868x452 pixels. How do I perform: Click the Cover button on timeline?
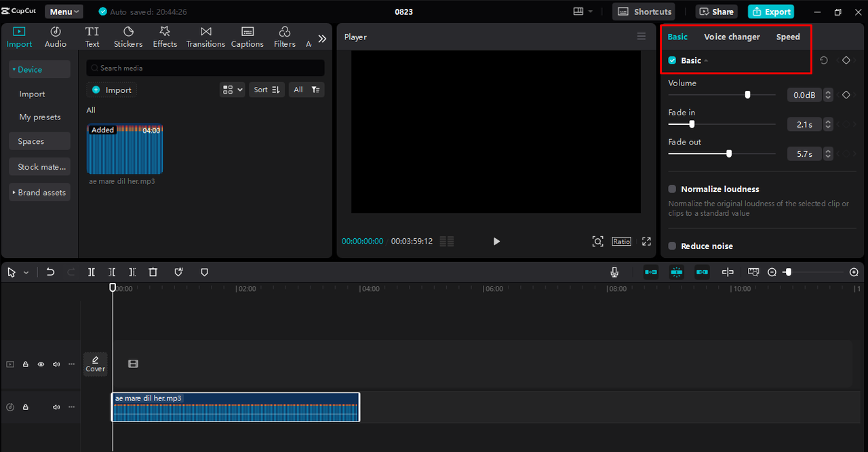click(96, 364)
